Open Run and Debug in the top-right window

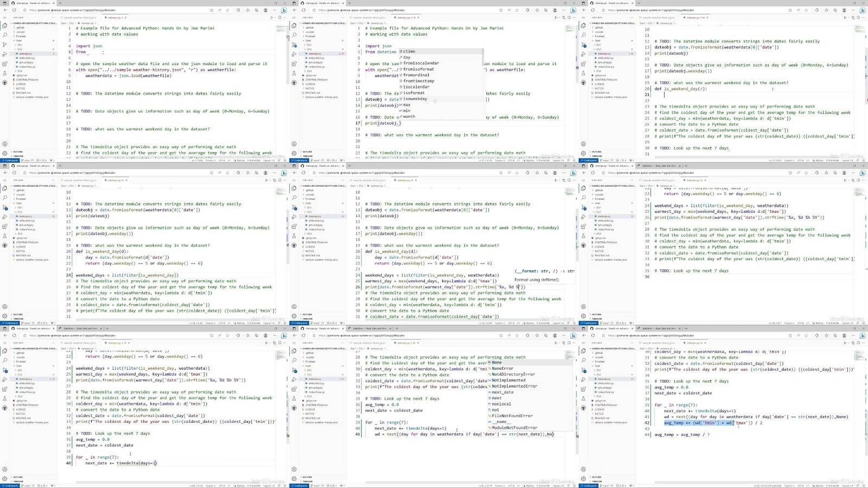(583, 54)
